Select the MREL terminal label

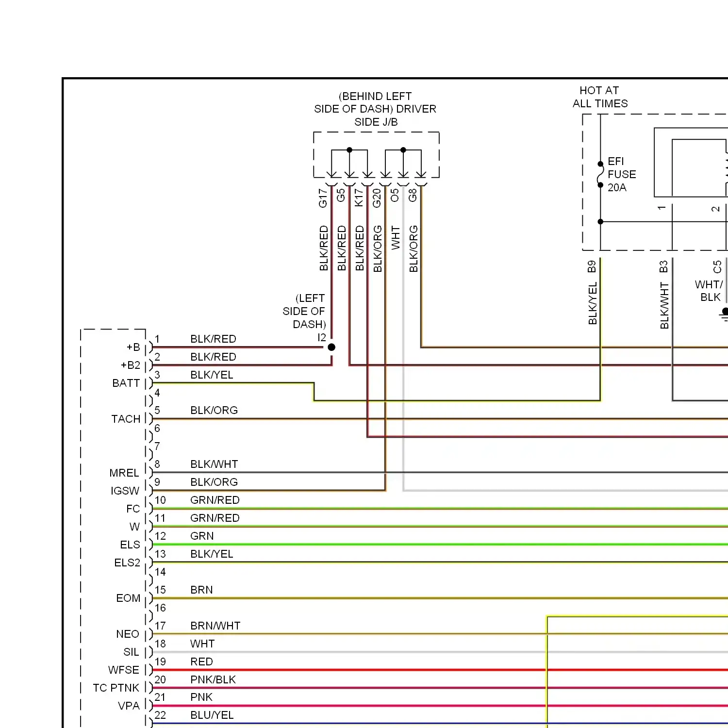click(x=125, y=473)
